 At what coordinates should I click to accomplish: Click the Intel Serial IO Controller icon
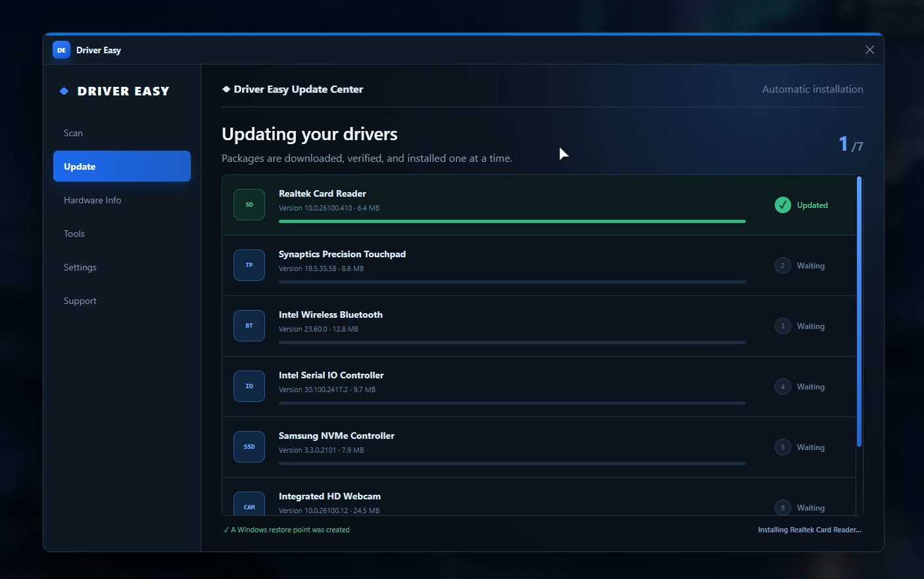point(249,386)
